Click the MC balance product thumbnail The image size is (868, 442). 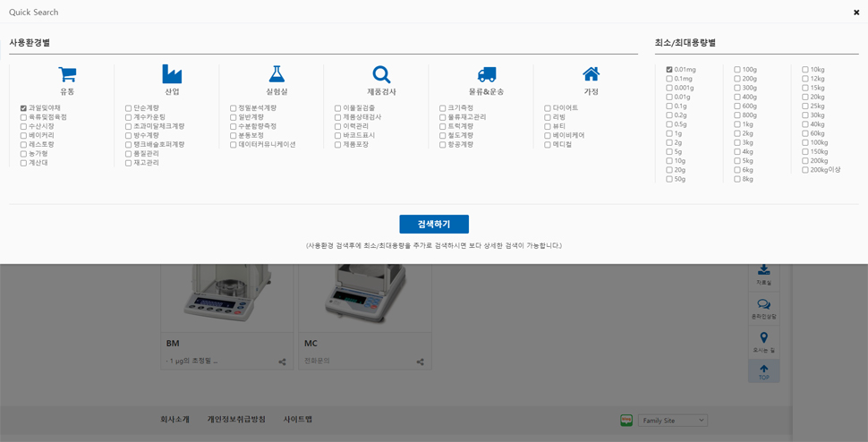364,297
